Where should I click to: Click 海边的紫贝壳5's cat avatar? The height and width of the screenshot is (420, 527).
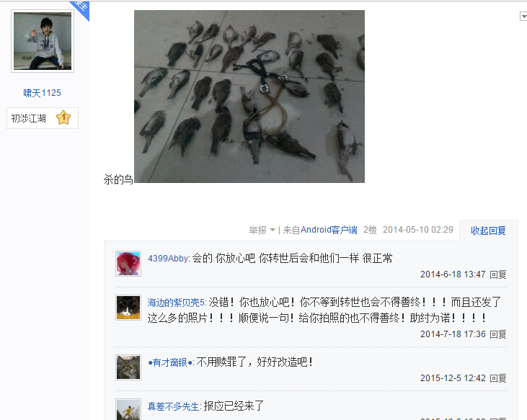coord(128,308)
